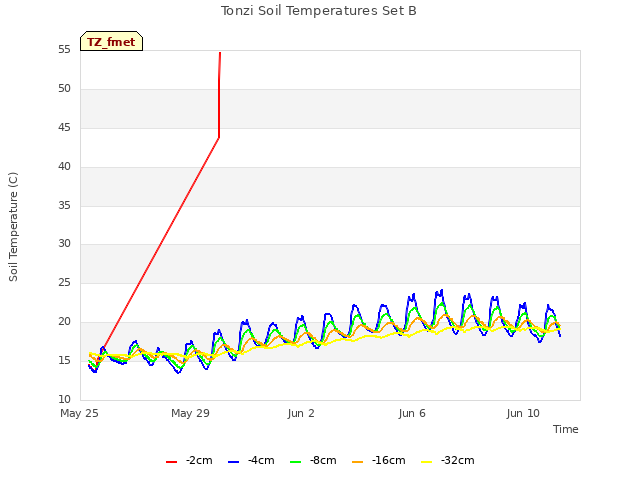Click the May 29 x-axis tick label

(190, 413)
